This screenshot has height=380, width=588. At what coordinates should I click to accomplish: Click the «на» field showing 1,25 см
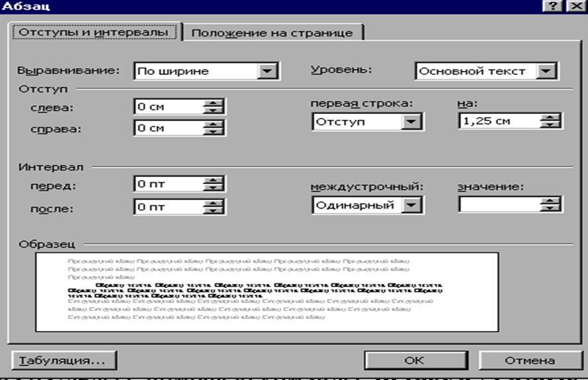tap(499, 121)
